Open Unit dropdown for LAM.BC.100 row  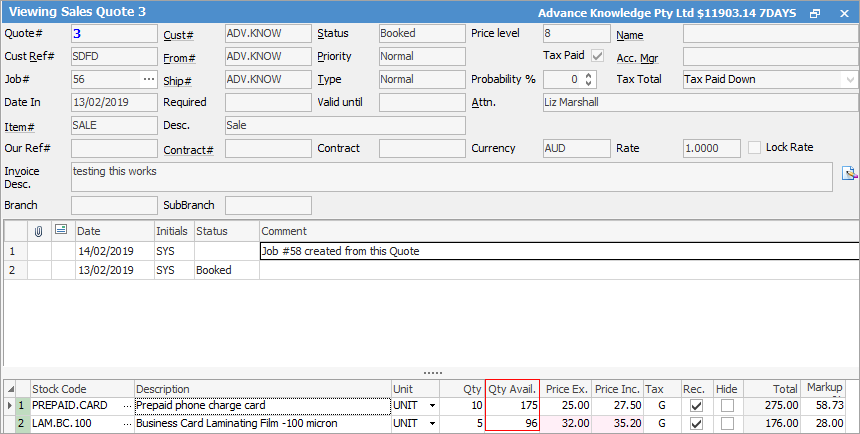(x=432, y=424)
